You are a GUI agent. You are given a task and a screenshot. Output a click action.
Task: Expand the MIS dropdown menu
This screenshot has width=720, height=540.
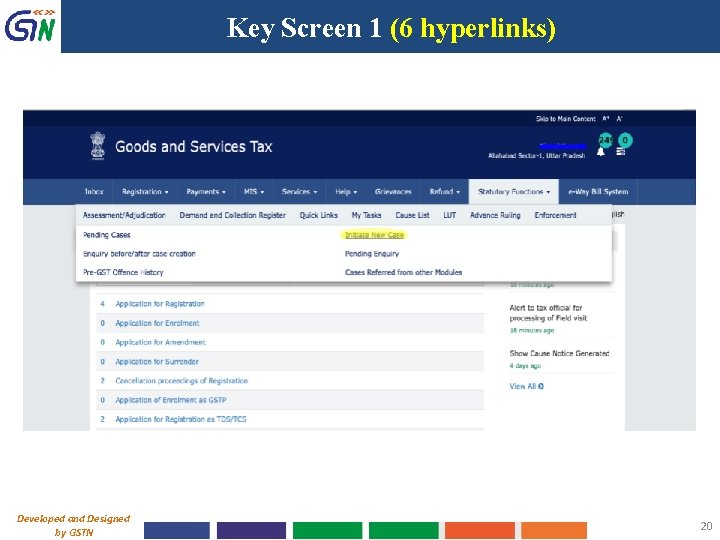click(x=254, y=191)
